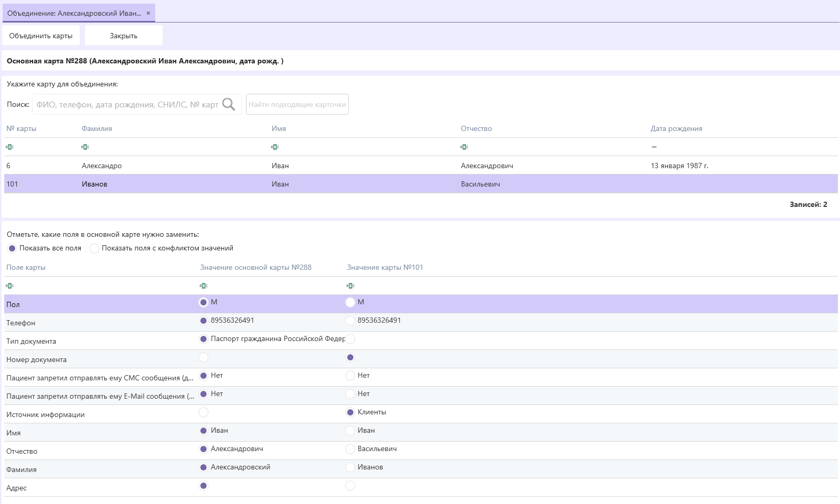Click Васильевич in the card 101 row
This screenshot has width=840, height=504.
pos(481,184)
